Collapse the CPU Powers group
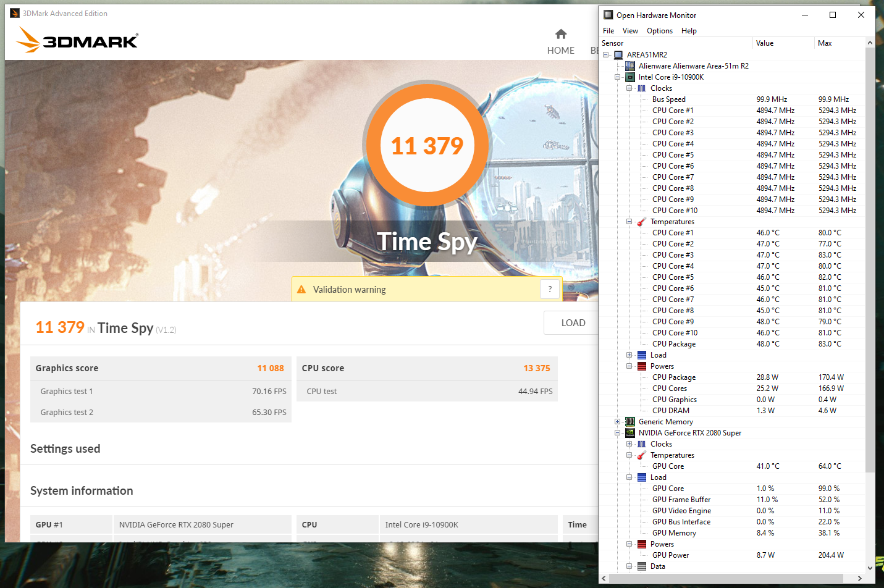The width and height of the screenshot is (884, 588). pos(629,366)
